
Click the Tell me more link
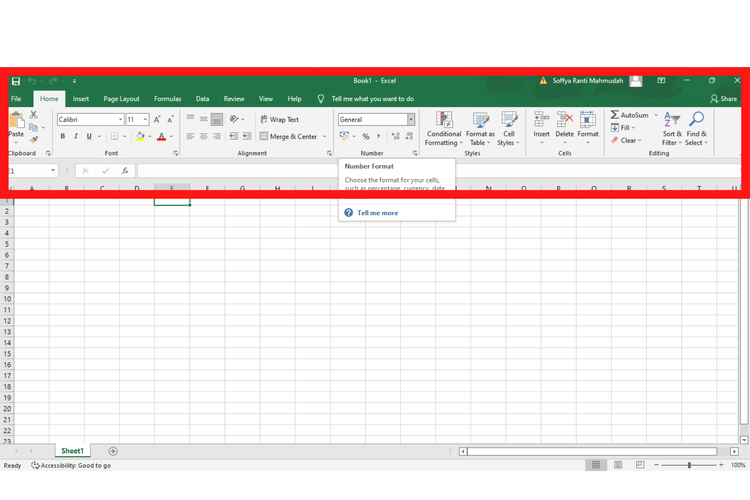pyautogui.click(x=377, y=213)
